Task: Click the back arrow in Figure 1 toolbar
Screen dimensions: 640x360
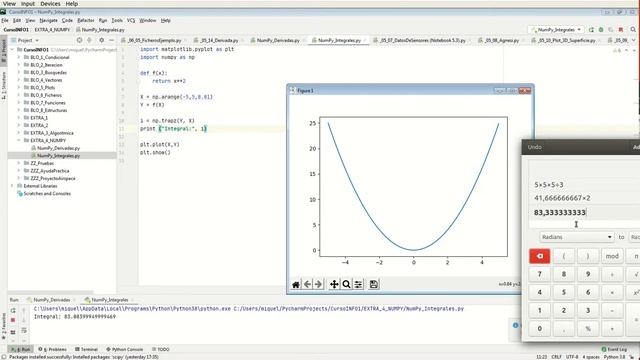Action: point(307,284)
